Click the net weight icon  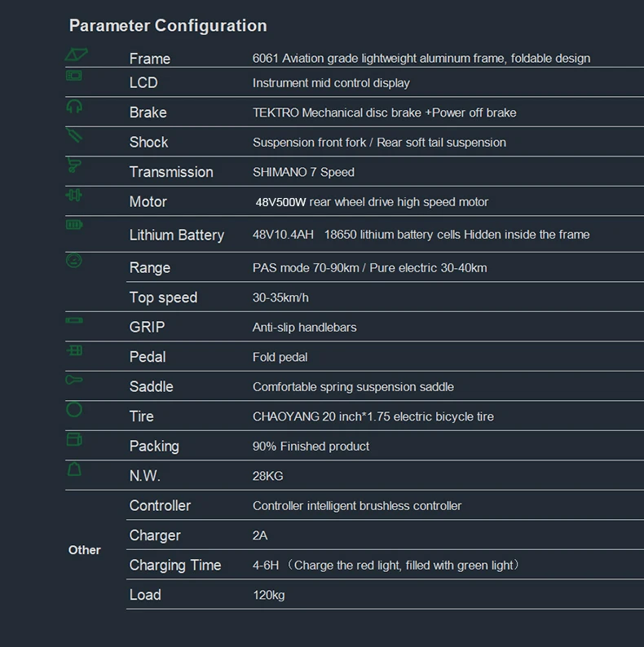74,469
